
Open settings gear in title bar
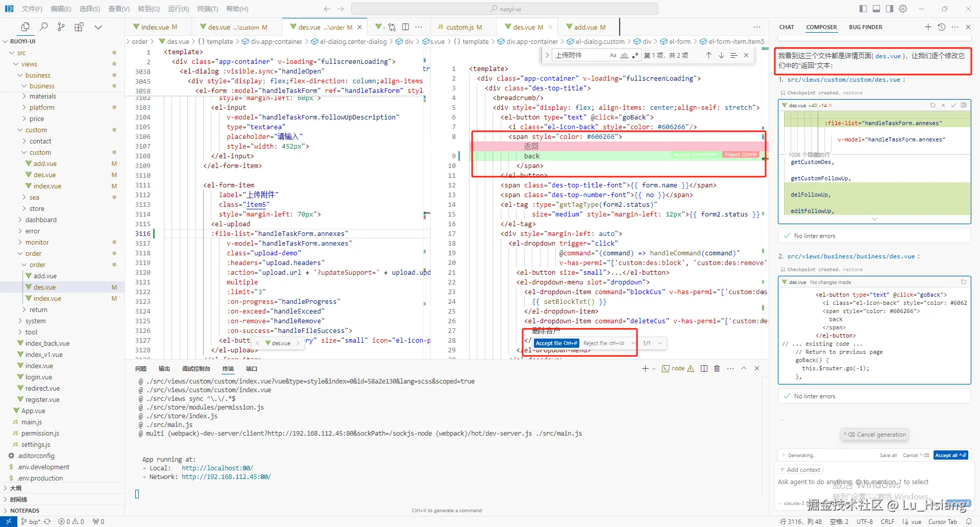[x=903, y=9]
